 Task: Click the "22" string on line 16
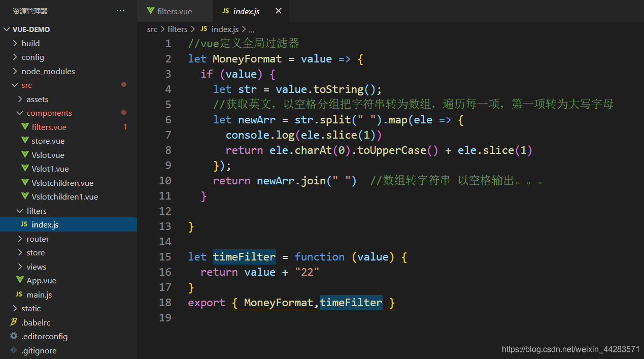(x=307, y=272)
